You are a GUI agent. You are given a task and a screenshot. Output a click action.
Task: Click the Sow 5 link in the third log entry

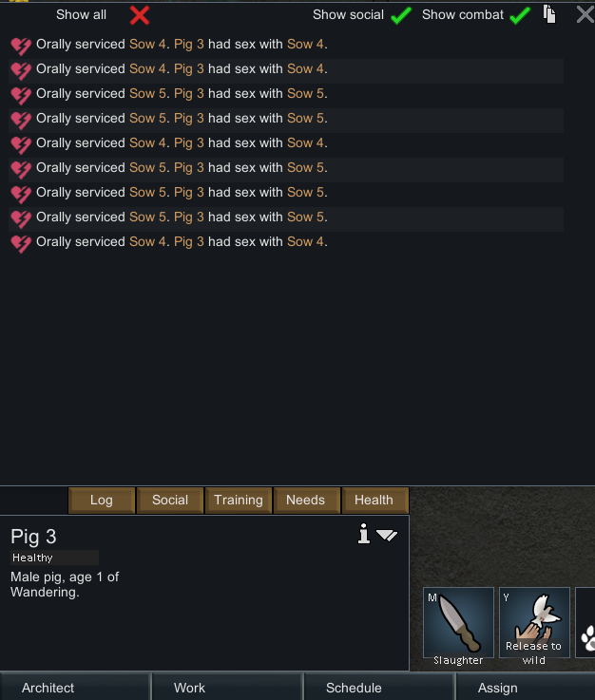click(148, 94)
